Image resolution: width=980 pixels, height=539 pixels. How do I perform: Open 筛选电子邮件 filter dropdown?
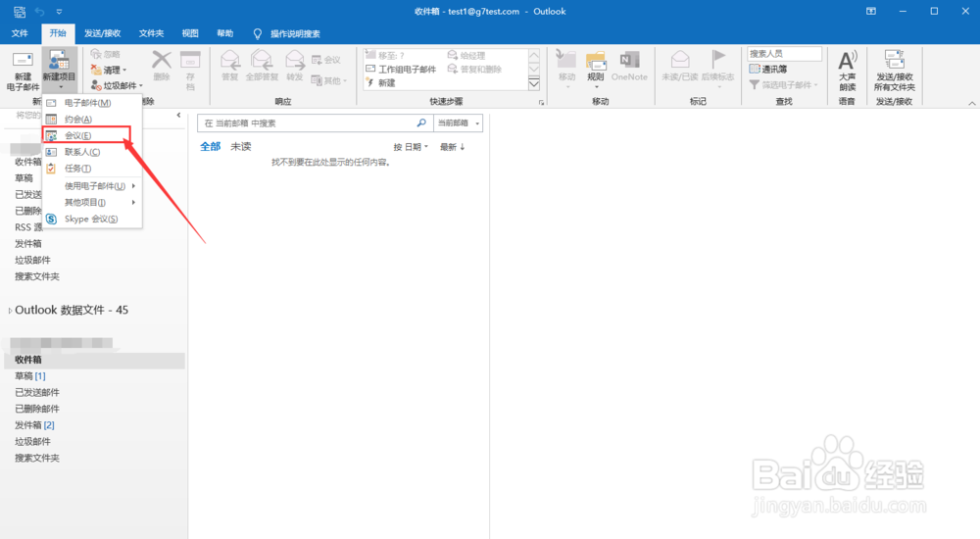[x=784, y=84]
